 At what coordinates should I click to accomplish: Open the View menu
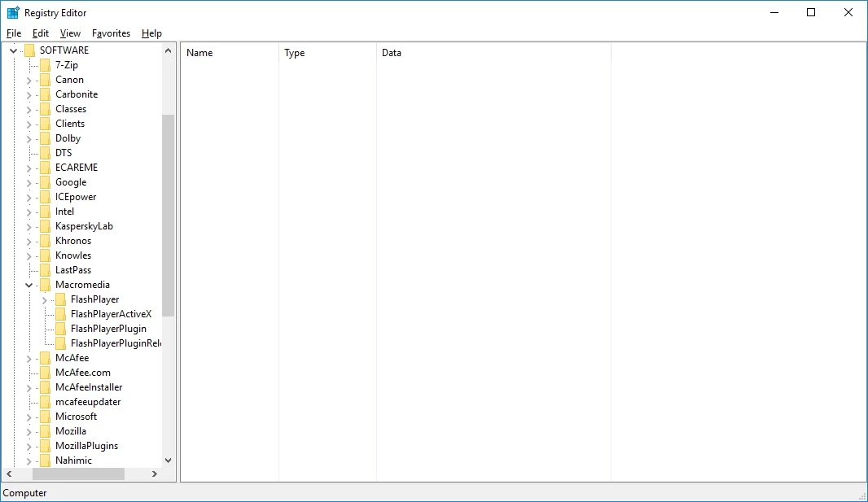pos(70,33)
